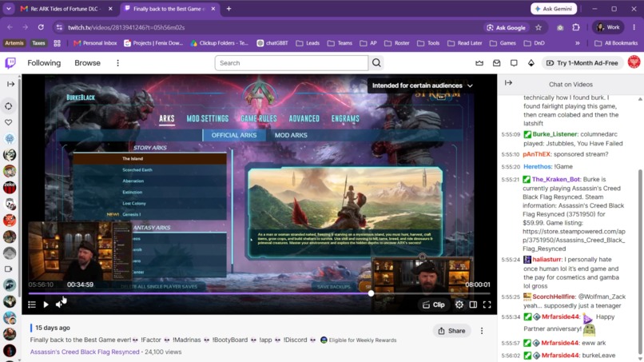
Task: Show more bookmarks chevron
Action: (578, 43)
